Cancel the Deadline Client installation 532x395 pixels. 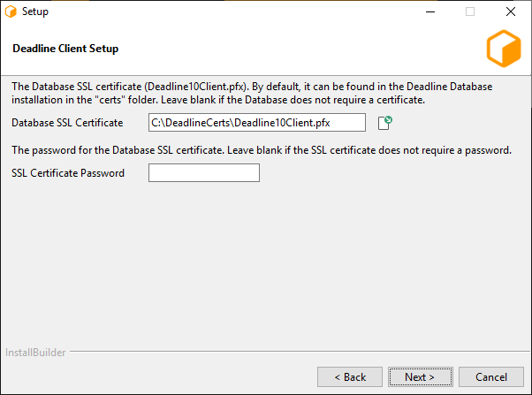point(491,376)
